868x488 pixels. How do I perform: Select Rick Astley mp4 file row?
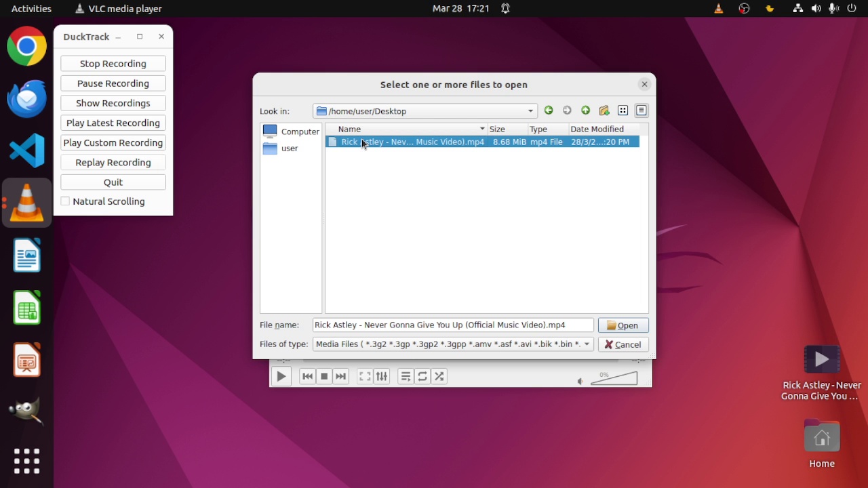click(x=482, y=142)
